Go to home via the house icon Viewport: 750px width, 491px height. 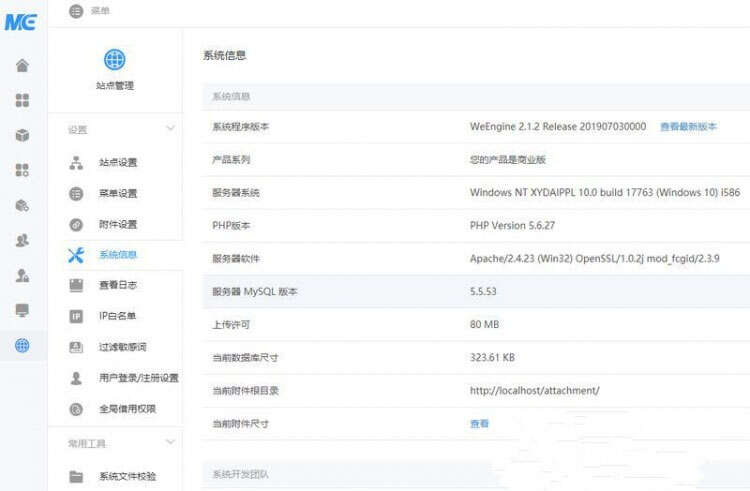click(x=22, y=66)
